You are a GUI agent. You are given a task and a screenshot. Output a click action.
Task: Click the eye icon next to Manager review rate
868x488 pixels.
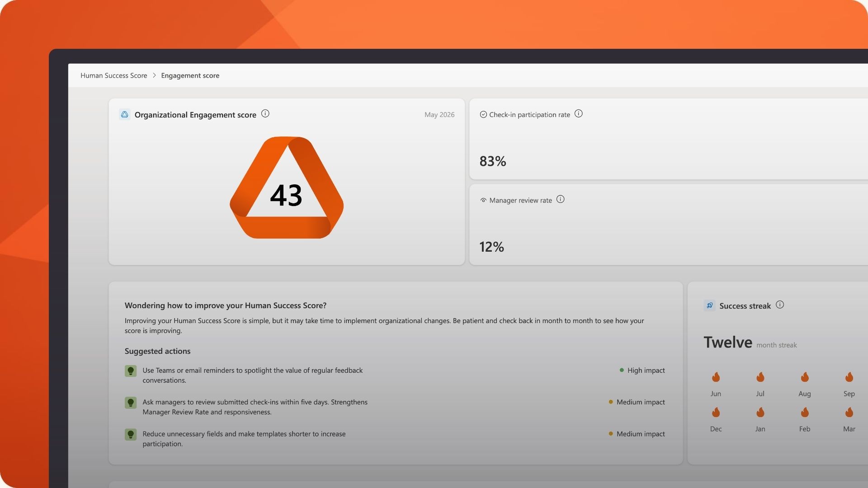483,200
